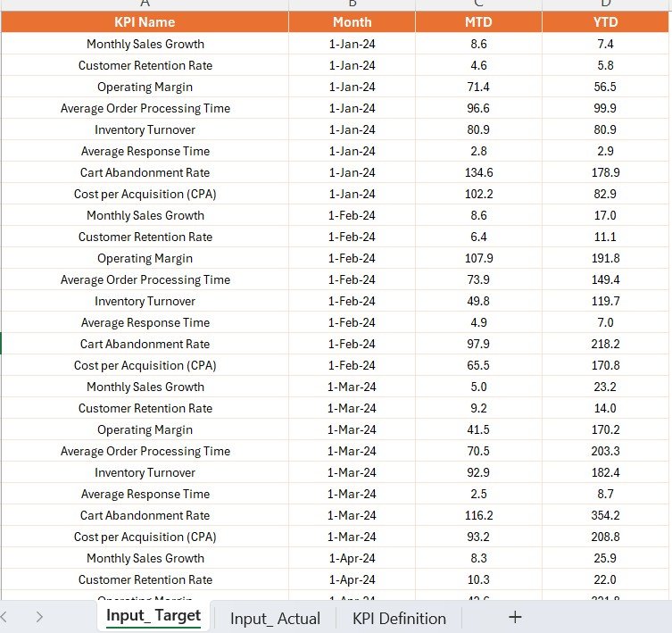Viewport: 672px width, 633px height.
Task: Select the YTD header cell
Action: 605,21
